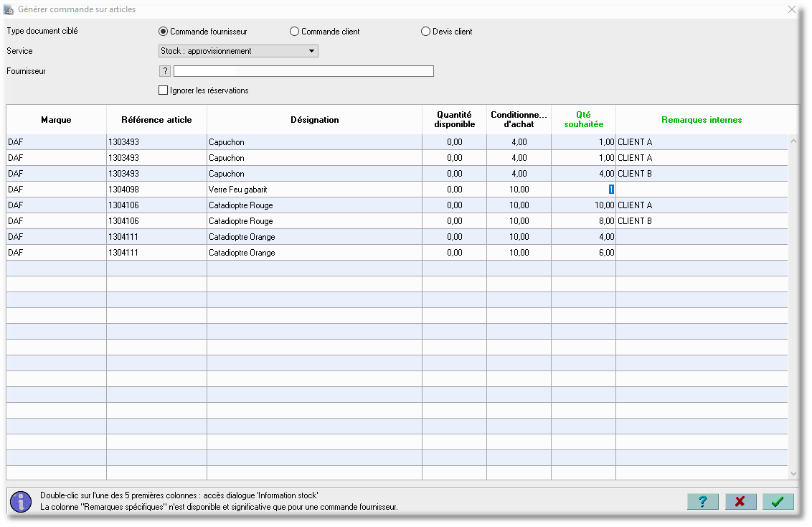Screen dimensions: 812x527
Task: Click the reference cell 1304098
Action: [x=156, y=190]
